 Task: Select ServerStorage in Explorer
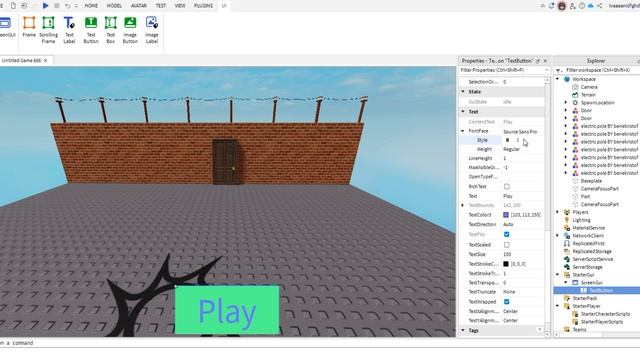click(587, 267)
